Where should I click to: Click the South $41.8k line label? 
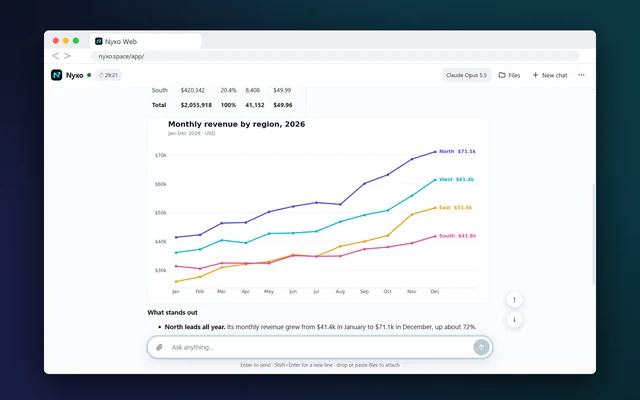457,236
